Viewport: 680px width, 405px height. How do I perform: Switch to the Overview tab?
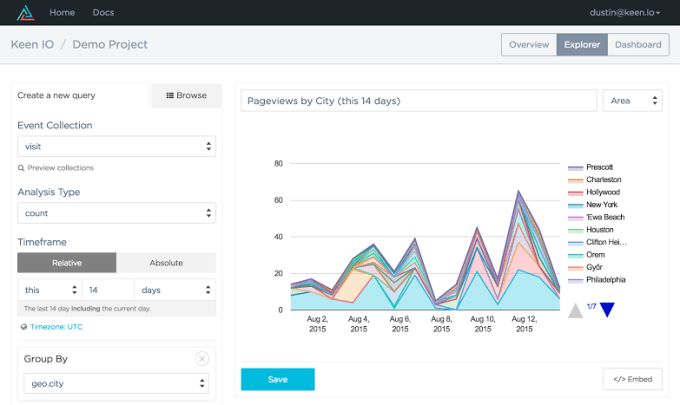[528, 45]
